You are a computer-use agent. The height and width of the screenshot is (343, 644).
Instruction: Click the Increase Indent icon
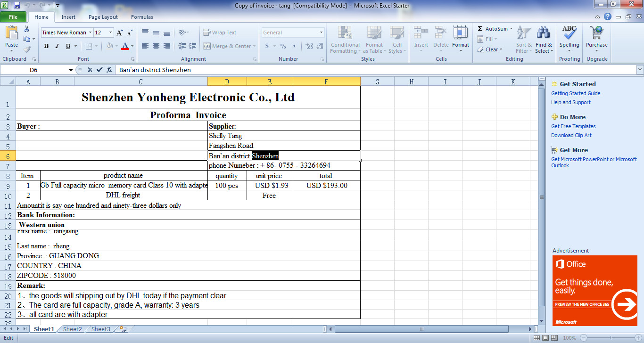pyautogui.click(x=192, y=46)
